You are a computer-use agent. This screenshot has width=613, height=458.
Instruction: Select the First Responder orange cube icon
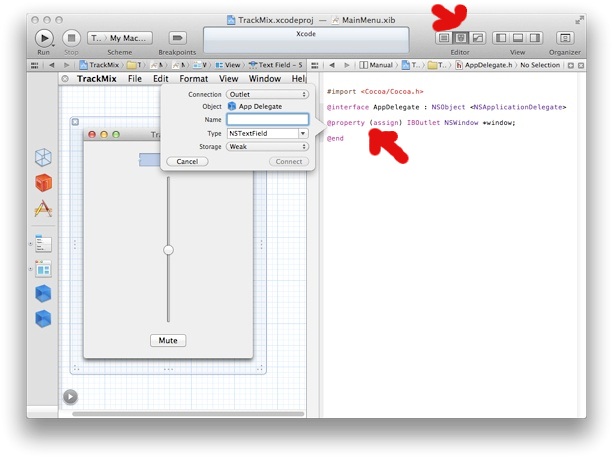(43, 183)
